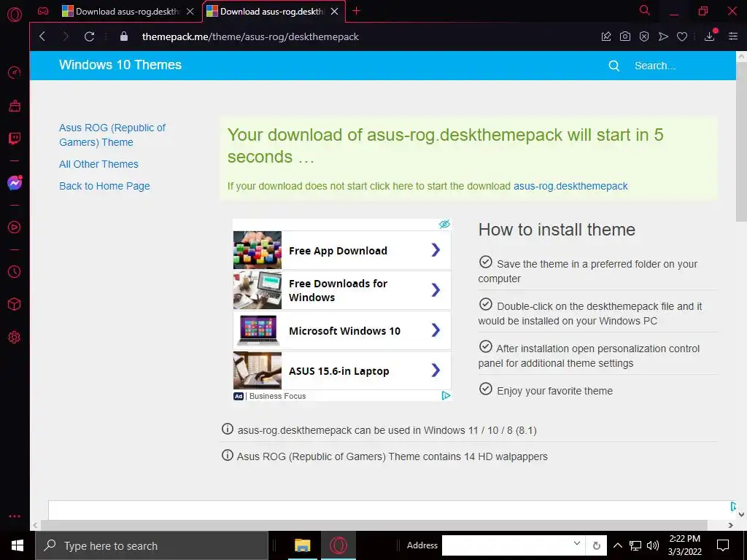
Task: Open Messenger panel in sidebar
Action: pyautogui.click(x=15, y=183)
